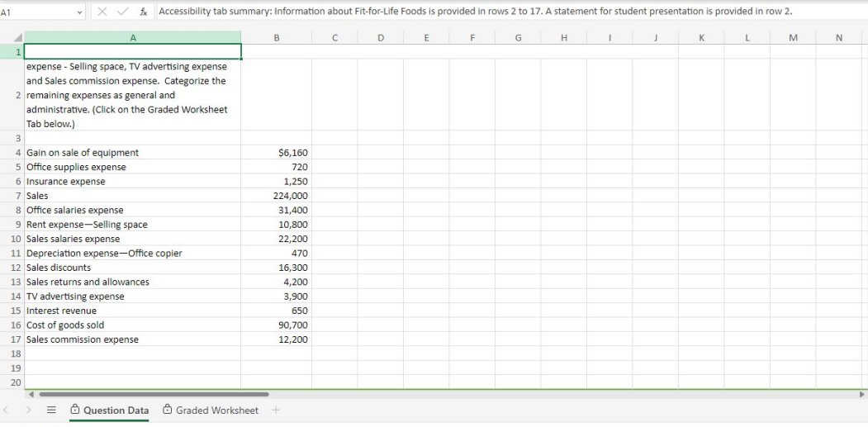Click the horizontal scrollbar left arrow
This screenshot has height=427, width=868.
tap(31, 394)
